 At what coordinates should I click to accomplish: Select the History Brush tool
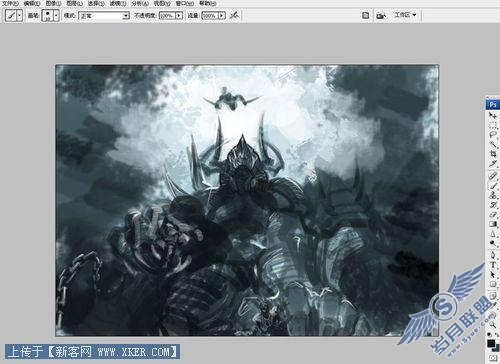click(493, 205)
